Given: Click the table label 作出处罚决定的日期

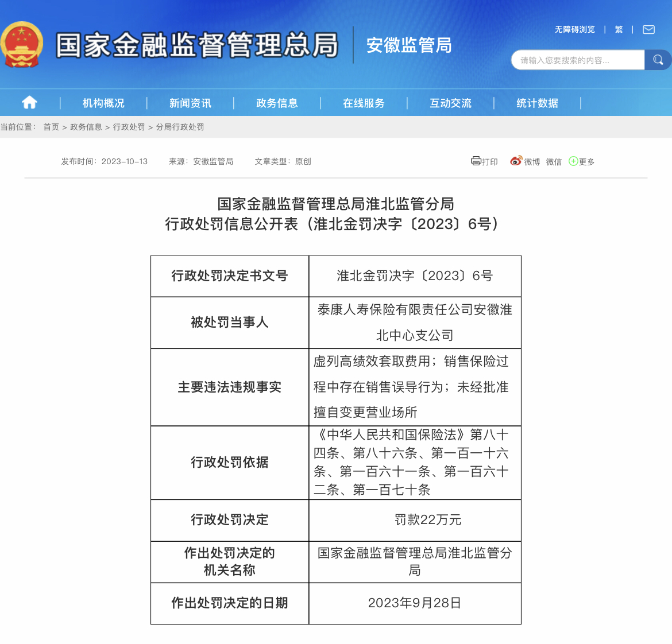Looking at the screenshot, I should [230, 603].
